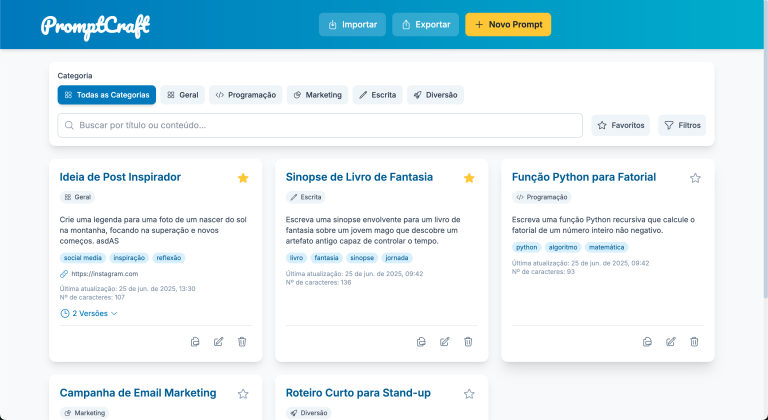Edit the Ideia de Post Inspirador card

click(x=218, y=342)
